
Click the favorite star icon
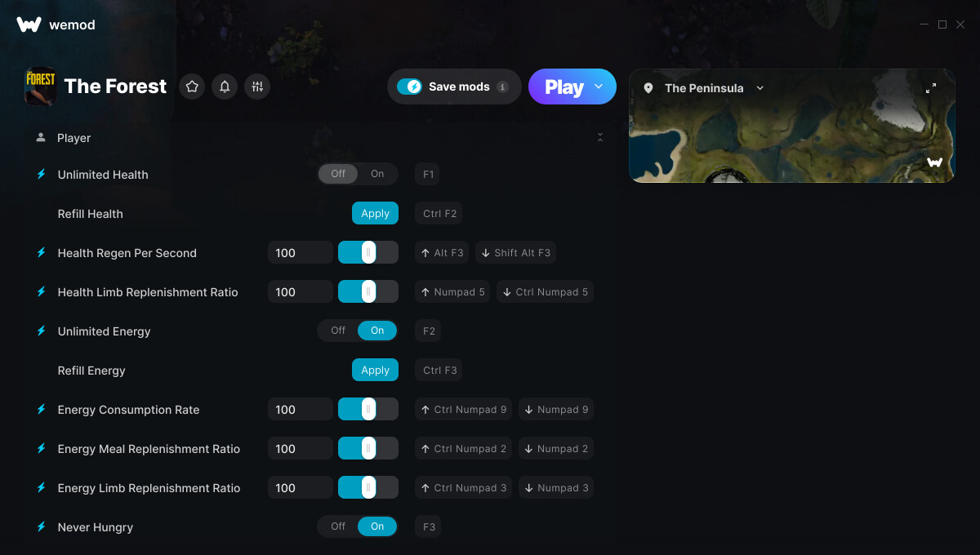click(x=192, y=87)
